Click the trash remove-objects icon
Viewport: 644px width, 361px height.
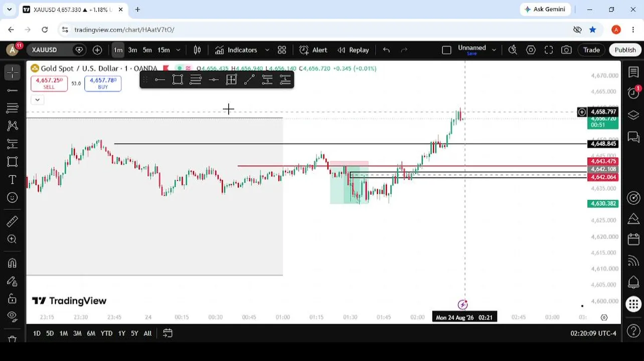13,338
